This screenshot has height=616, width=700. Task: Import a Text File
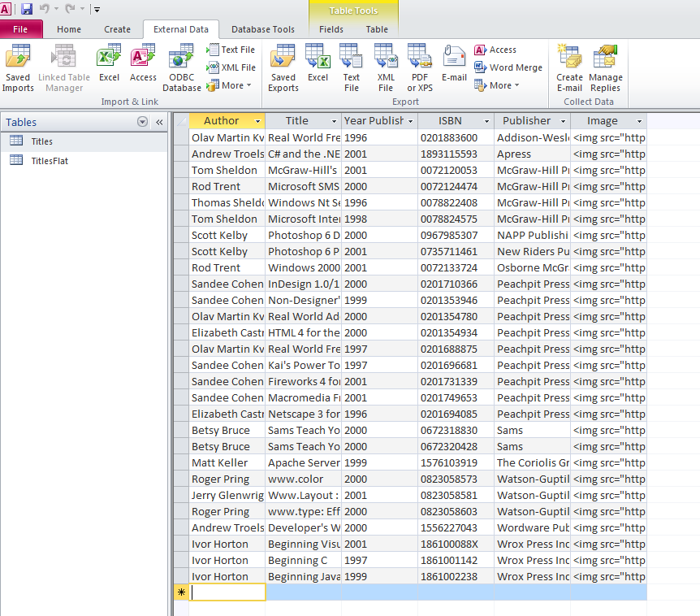tap(231, 50)
